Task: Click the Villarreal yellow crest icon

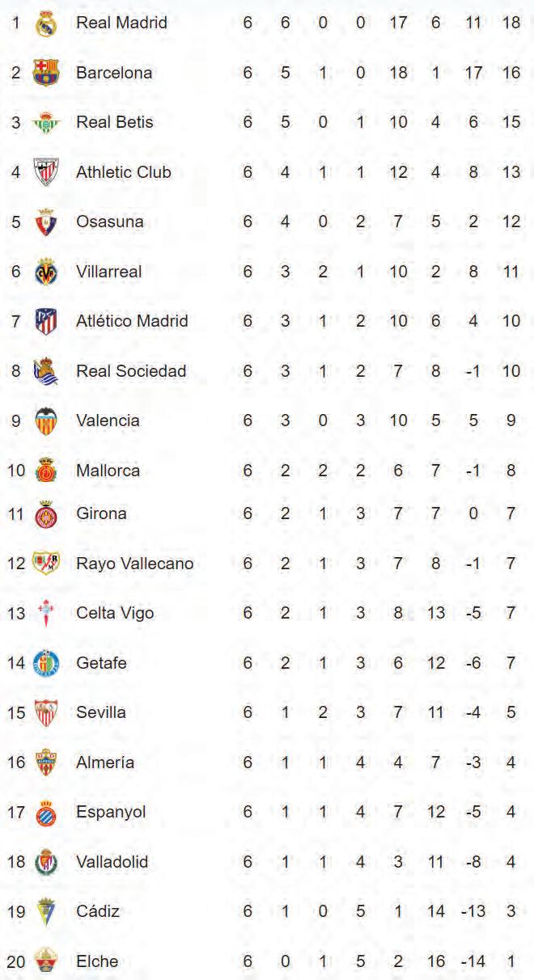Action: [x=45, y=272]
